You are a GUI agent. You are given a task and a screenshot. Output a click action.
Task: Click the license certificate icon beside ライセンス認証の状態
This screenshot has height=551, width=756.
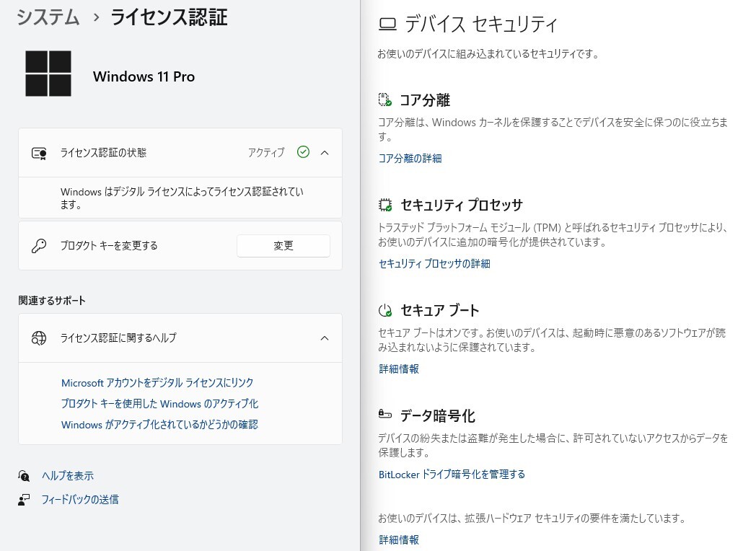39,154
